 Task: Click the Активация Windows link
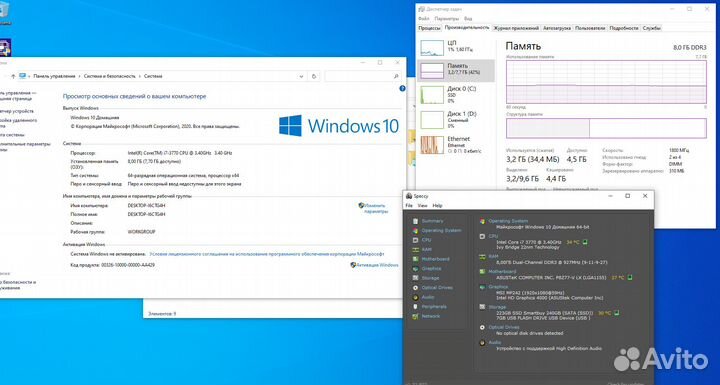pyautogui.click(x=377, y=265)
